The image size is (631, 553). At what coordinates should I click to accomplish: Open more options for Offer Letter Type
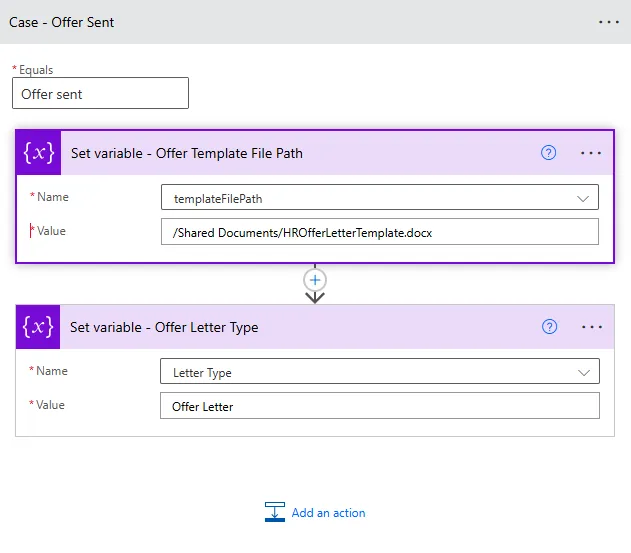click(x=591, y=327)
